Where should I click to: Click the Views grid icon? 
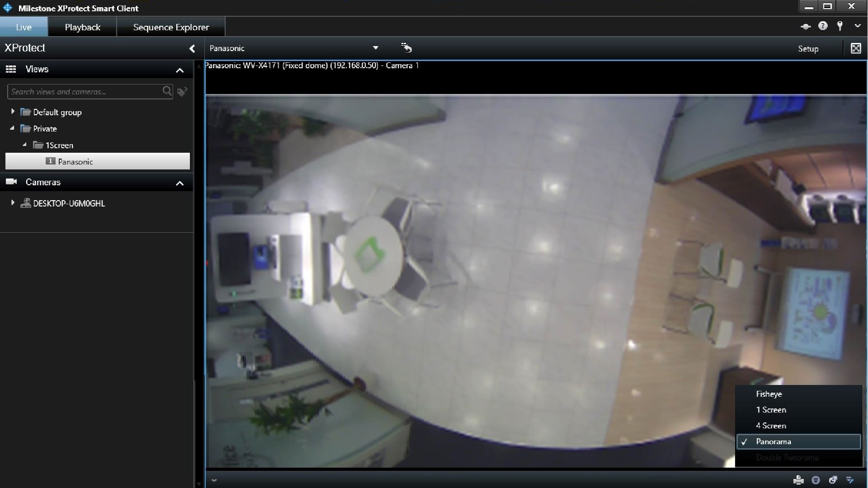pos(11,69)
